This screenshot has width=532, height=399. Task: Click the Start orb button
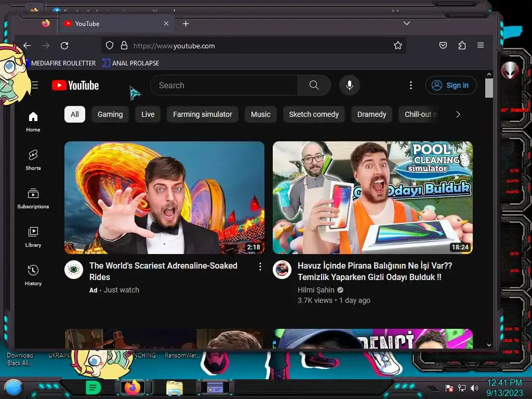[13, 388]
